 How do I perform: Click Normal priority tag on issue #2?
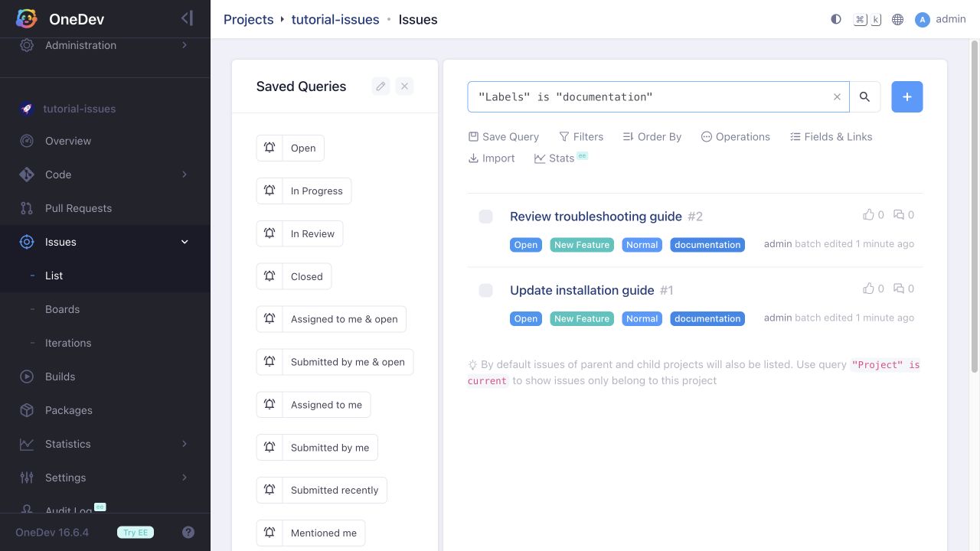click(x=642, y=245)
